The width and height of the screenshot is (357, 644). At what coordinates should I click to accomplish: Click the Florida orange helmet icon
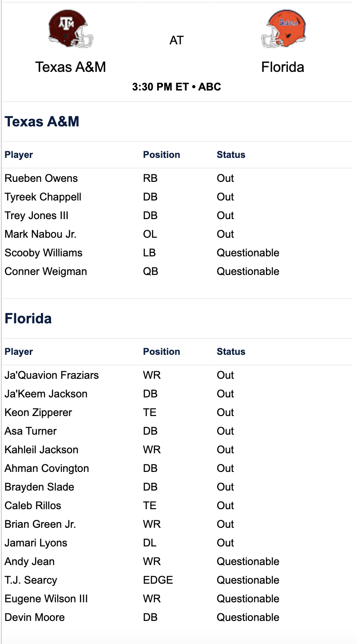pos(283,29)
